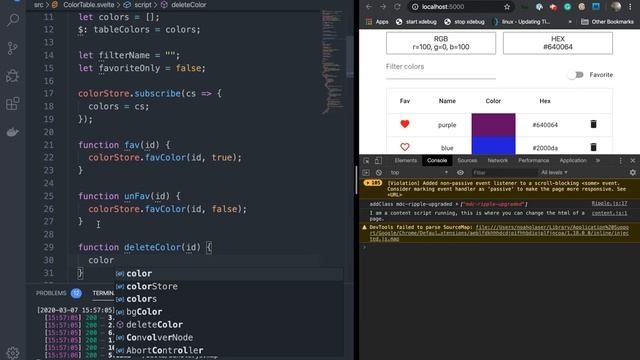Open the 'linux - Updating' bookmark
640x360 pixels.
tap(521, 22)
